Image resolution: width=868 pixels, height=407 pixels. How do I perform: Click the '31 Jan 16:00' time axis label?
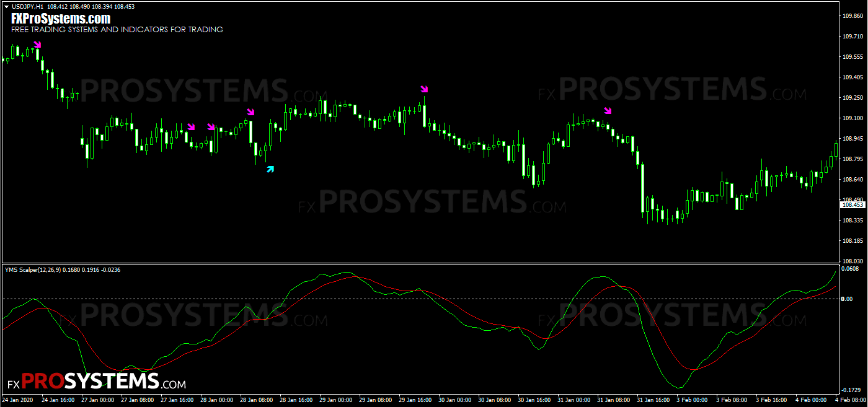click(653, 400)
